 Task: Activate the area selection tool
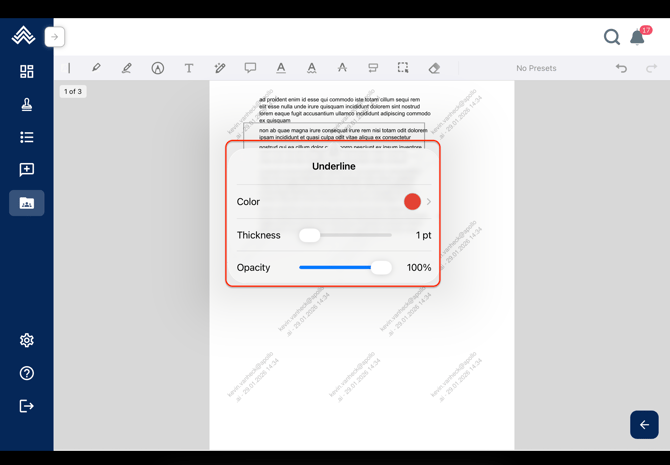(x=403, y=68)
